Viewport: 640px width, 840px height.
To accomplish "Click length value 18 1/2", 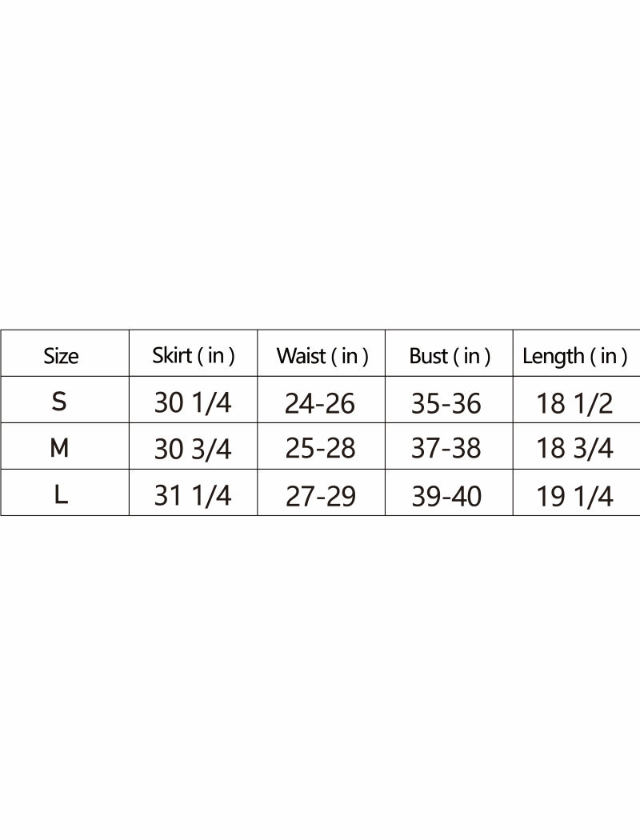I will 575,403.
